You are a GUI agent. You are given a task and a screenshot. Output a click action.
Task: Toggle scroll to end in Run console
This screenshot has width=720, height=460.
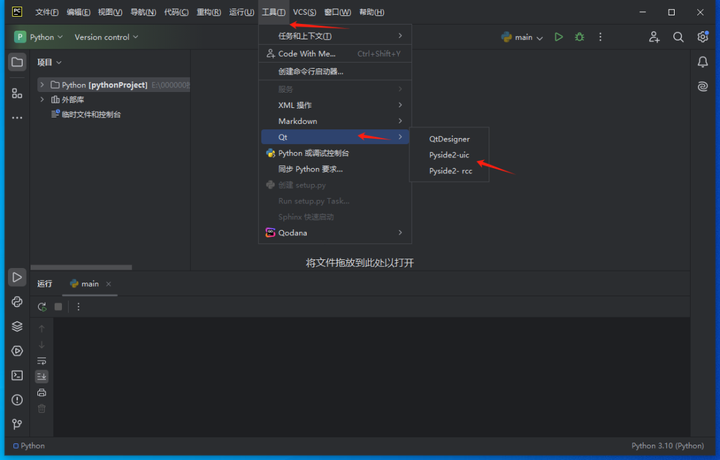(x=42, y=376)
